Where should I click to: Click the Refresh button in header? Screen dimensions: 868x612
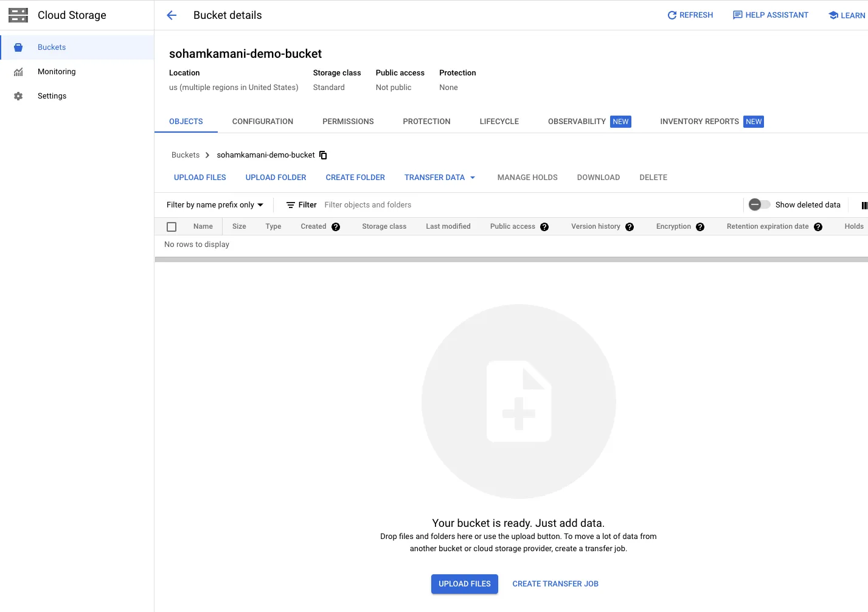coord(690,15)
